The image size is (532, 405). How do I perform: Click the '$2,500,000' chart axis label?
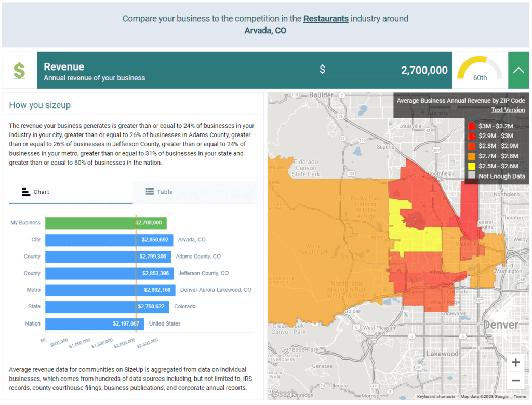click(x=147, y=343)
